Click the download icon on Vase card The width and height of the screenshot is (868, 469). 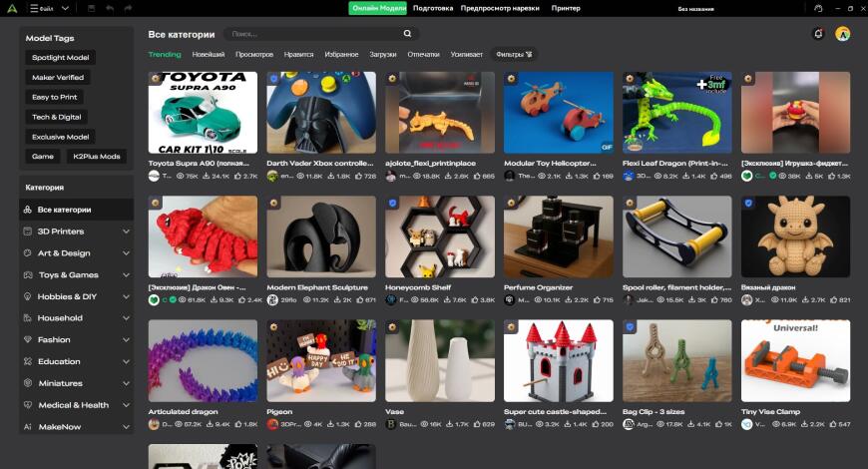pos(449,424)
